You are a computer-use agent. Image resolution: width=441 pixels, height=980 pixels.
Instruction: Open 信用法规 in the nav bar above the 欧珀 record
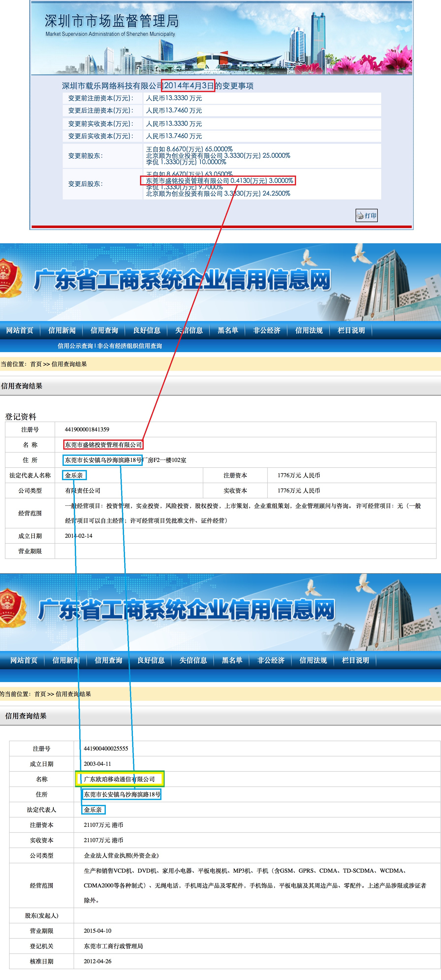tap(313, 660)
